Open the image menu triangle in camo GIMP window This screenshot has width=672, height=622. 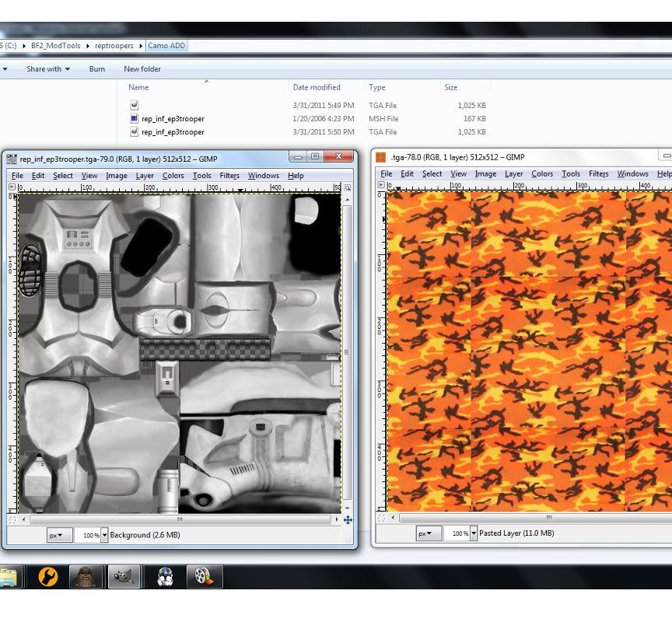coord(381,185)
